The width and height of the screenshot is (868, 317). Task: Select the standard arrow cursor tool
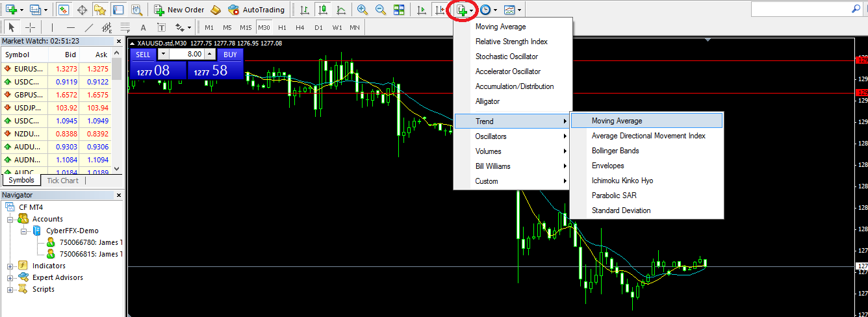pyautogui.click(x=11, y=27)
